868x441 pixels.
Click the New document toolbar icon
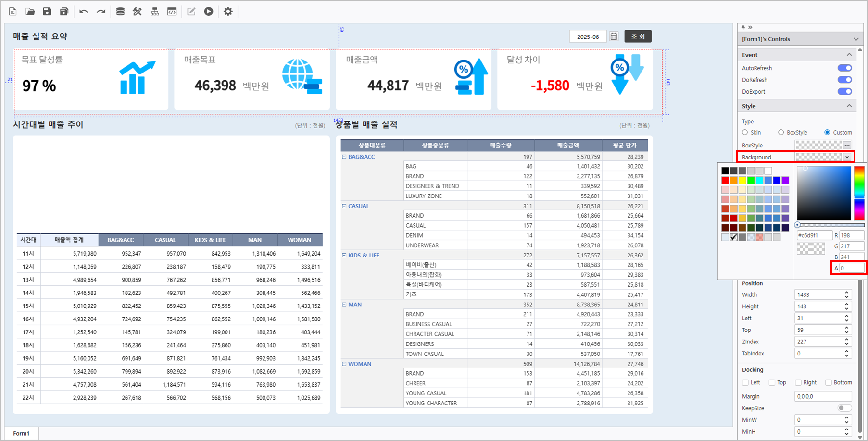coord(13,12)
